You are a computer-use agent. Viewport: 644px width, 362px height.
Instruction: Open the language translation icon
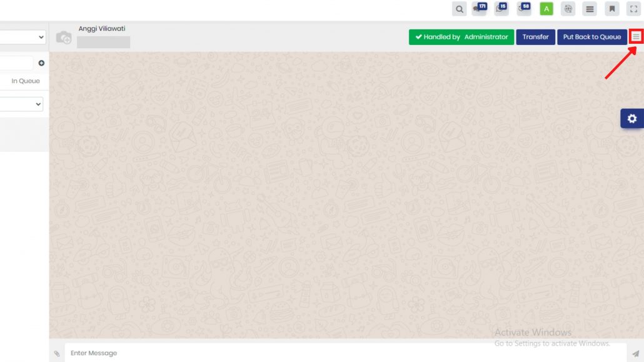coord(568,9)
